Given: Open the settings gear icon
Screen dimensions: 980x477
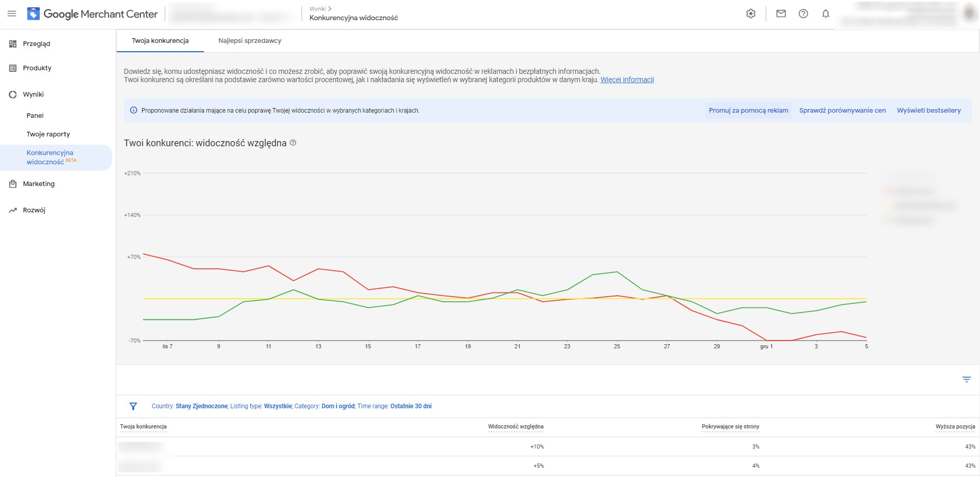Looking at the screenshot, I should pos(751,14).
